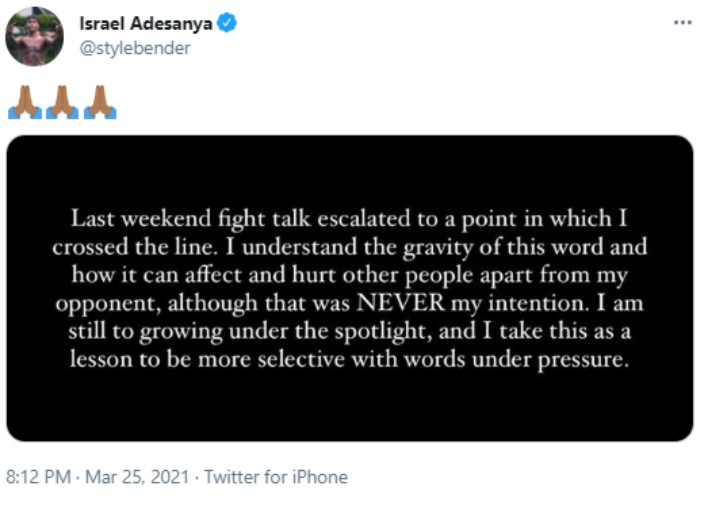Click Israel Adesanya's round profile picture
The image size is (708, 505).
[34, 37]
